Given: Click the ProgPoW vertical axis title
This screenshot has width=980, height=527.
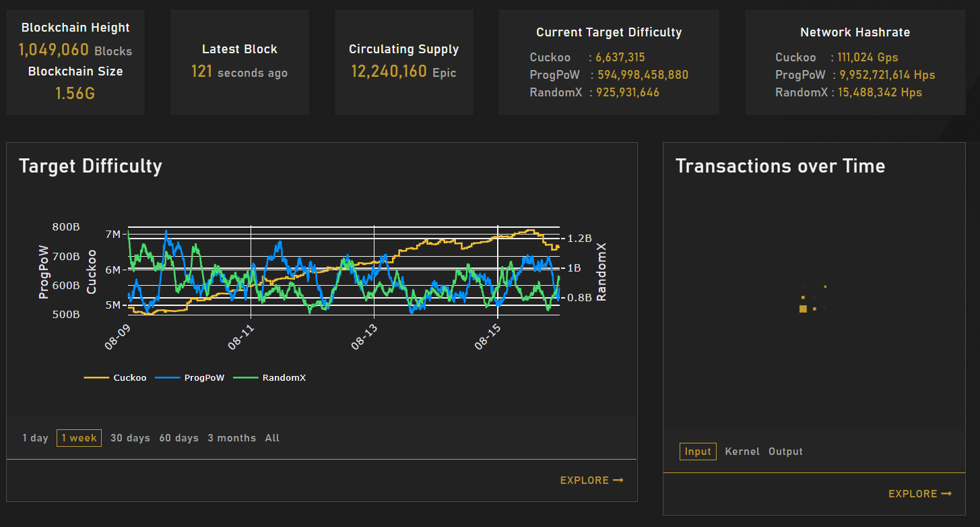Looking at the screenshot, I should click(44, 271).
